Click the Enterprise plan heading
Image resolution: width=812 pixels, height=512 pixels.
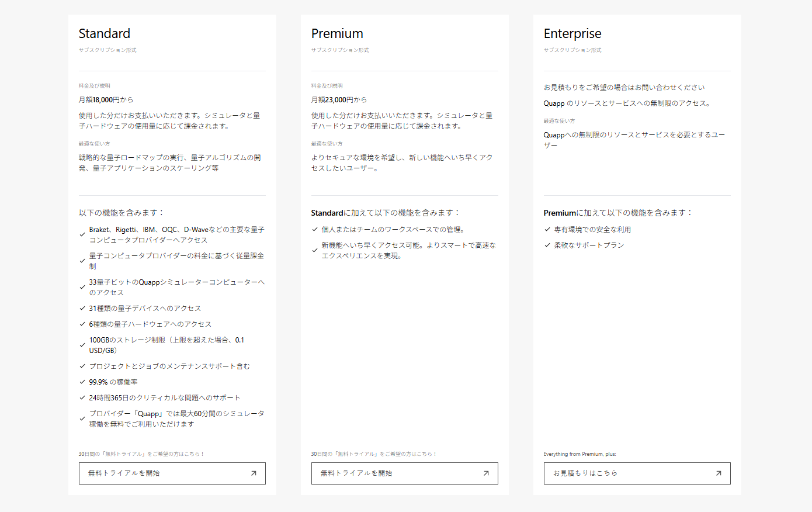pyautogui.click(x=572, y=33)
